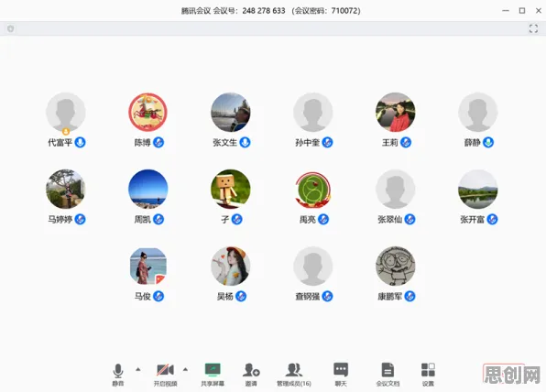The width and height of the screenshot is (546, 392).
Task: Select 周凯's blue sky sea avatar
Action: tap(148, 189)
